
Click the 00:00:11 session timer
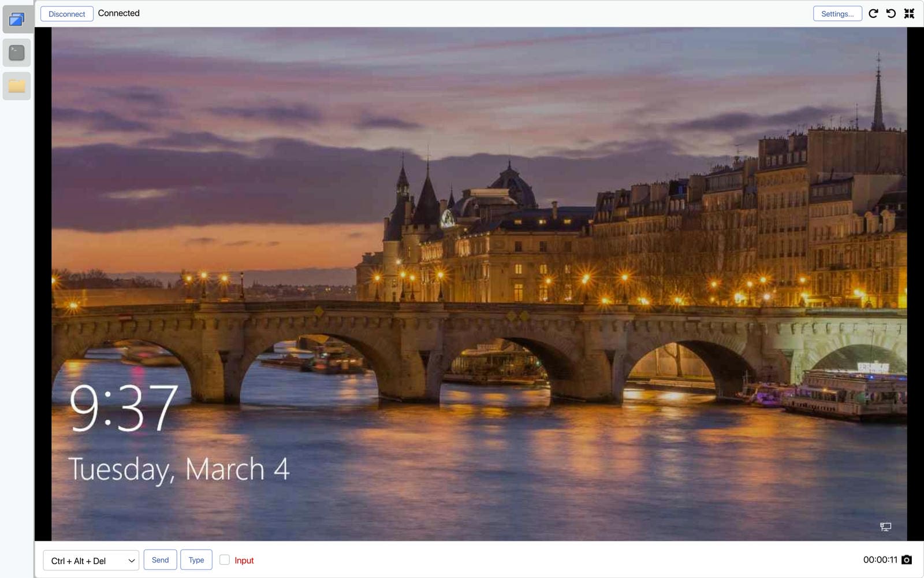click(x=880, y=560)
